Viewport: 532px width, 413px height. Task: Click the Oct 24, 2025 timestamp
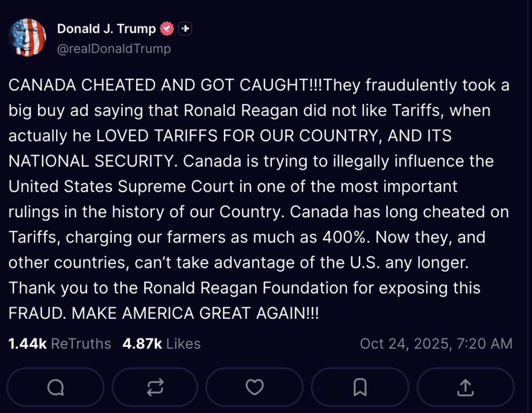[x=436, y=344]
